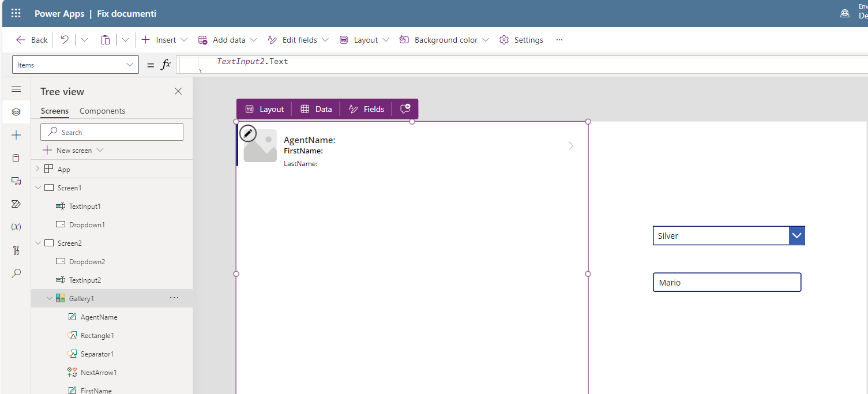868x394 pixels.
Task: Expand the Items property dropdown selector
Action: 129,64
